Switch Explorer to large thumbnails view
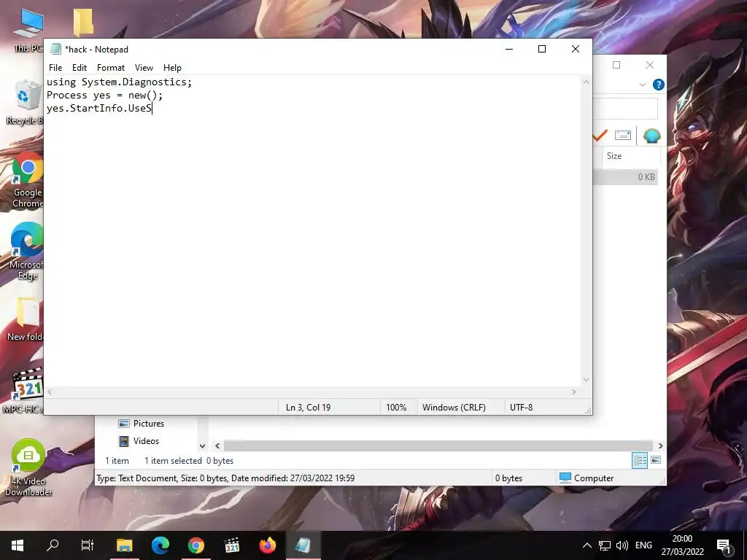The image size is (747, 560). 656,461
